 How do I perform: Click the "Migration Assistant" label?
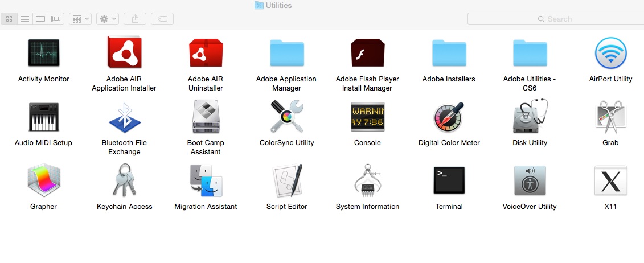[x=206, y=207]
